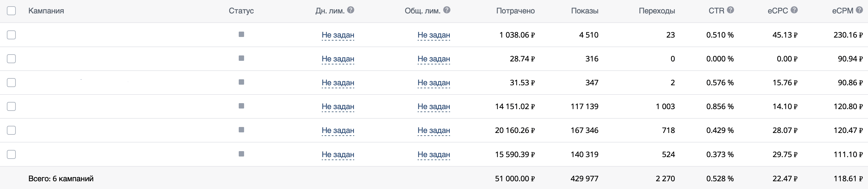Check the box for 4 510 impressions campaign

[11, 35]
